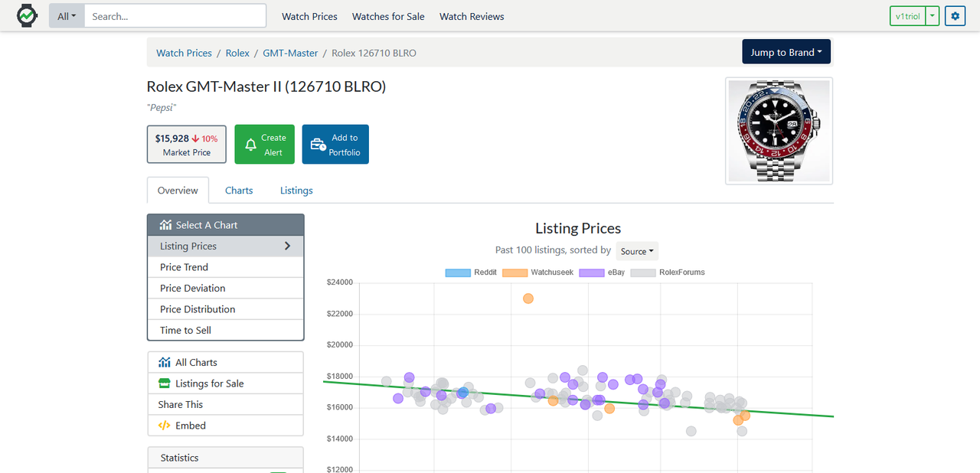Screen dimensions: 980x473
Task: Click the $15,928 Market Price button
Action: click(x=187, y=145)
